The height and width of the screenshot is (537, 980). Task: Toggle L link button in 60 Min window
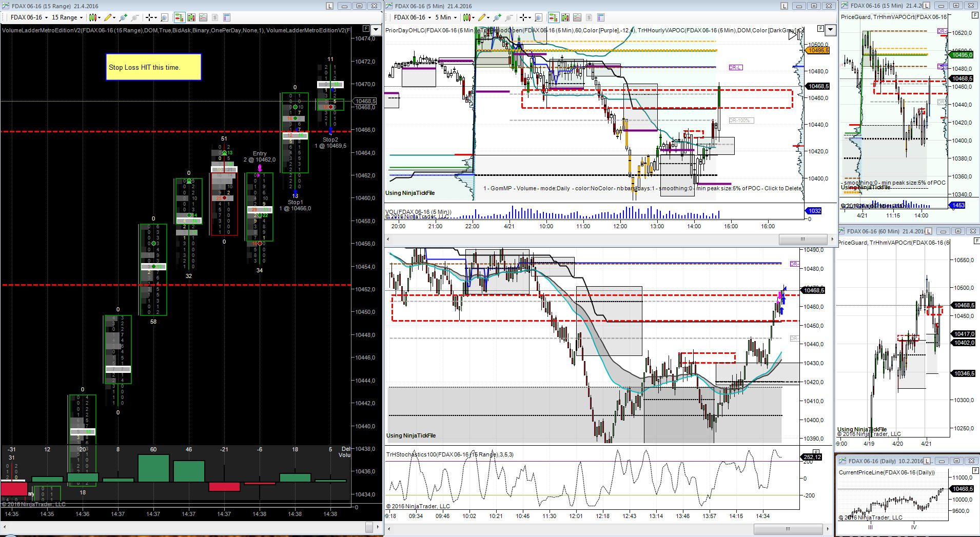click(929, 231)
